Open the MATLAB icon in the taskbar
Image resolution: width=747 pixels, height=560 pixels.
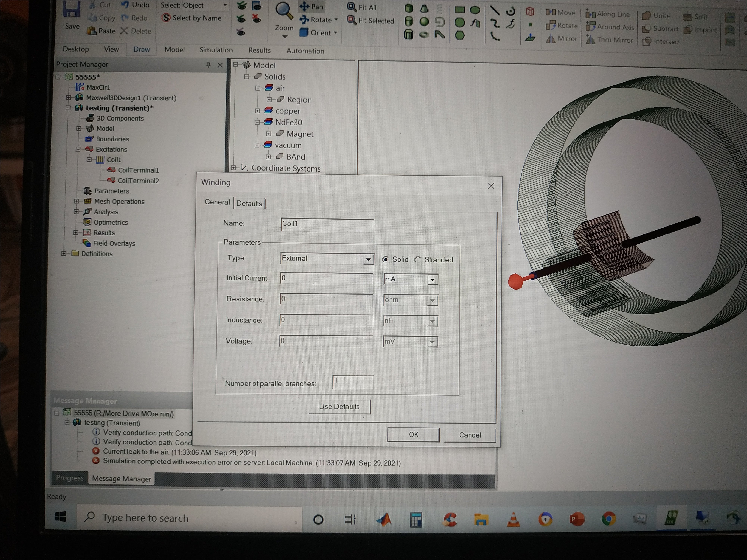[x=384, y=519]
